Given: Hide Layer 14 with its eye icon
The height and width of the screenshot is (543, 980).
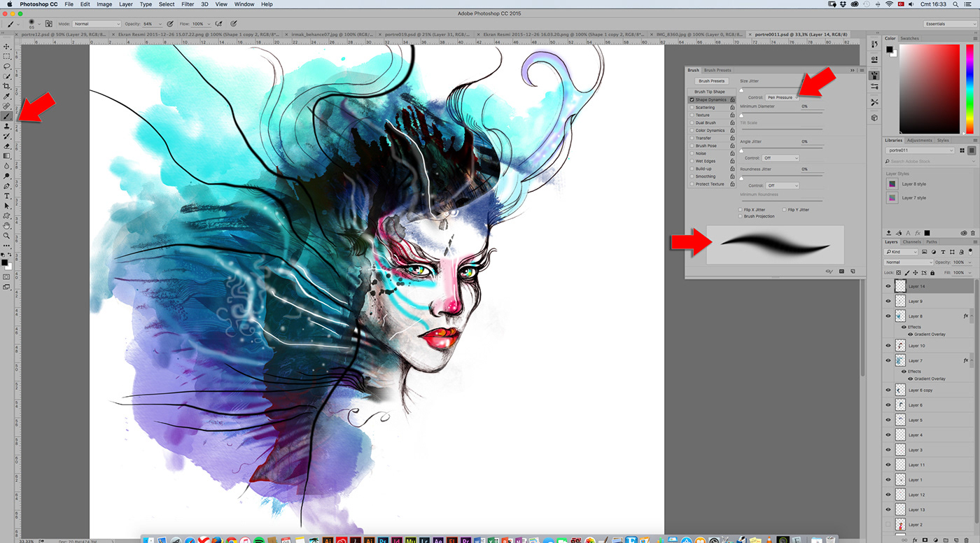Looking at the screenshot, I should point(888,286).
